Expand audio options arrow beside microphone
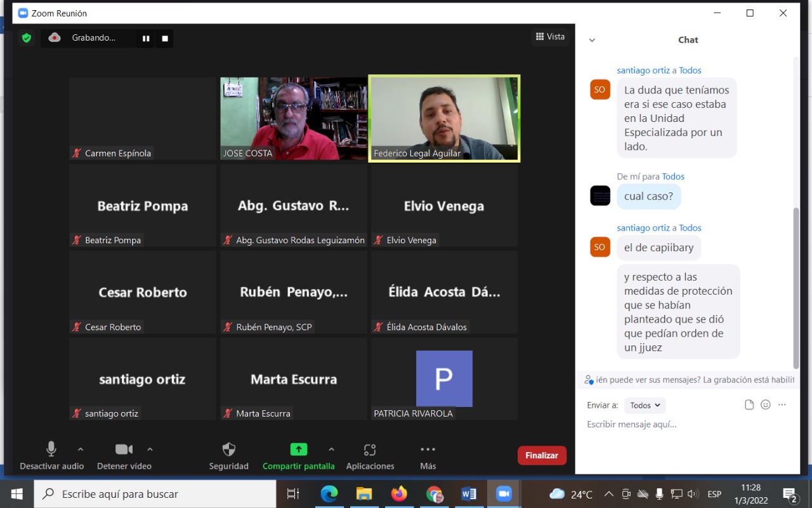 pyautogui.click(x=81, y=450)
